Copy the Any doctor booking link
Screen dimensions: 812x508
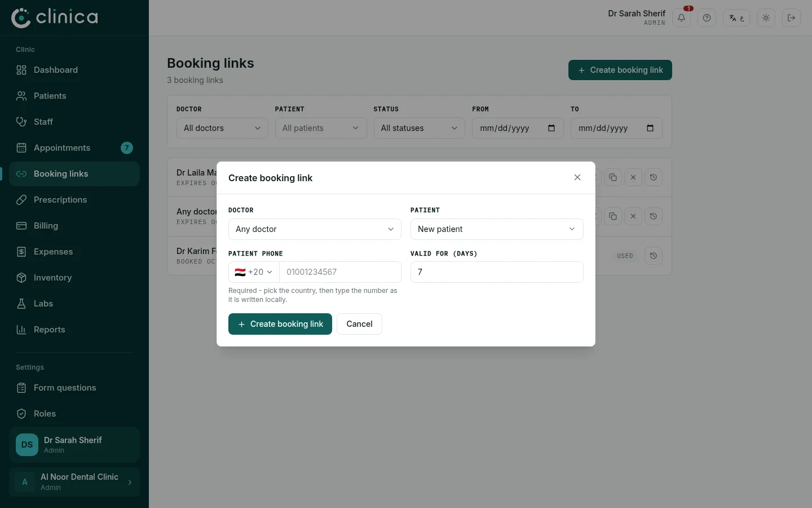click(x=613, y=216)
